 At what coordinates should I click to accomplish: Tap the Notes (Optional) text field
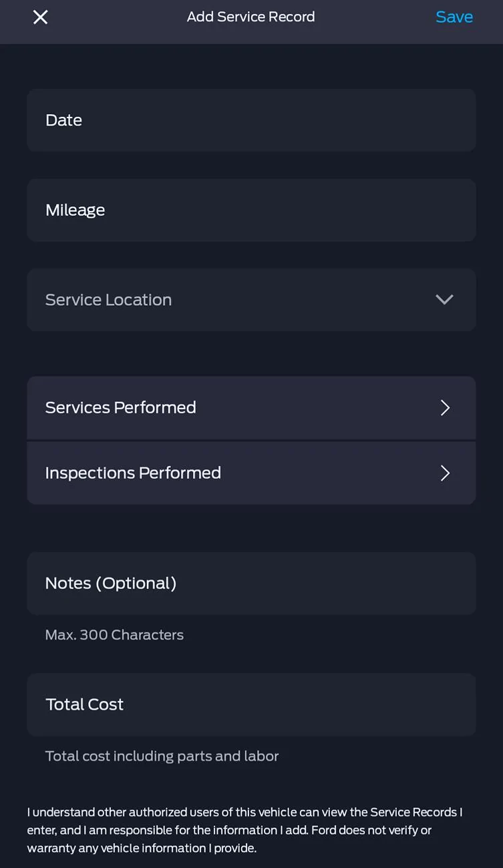click(251, 584)
